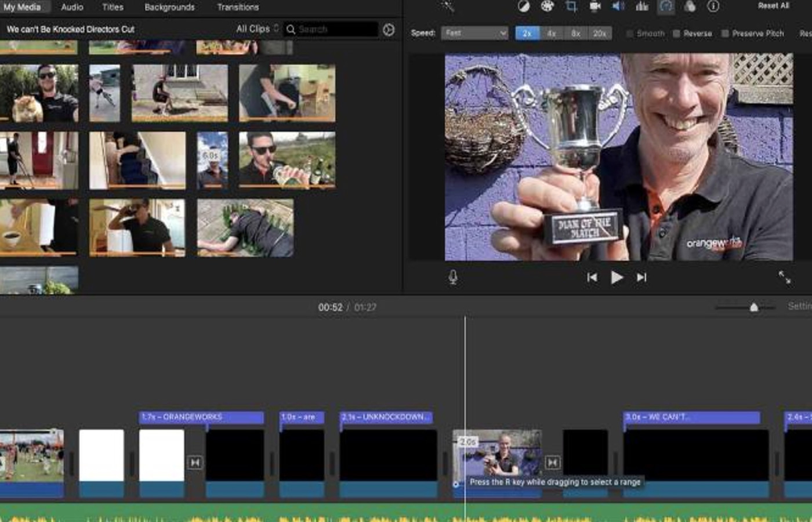
Task: Focus the media Search field
Action: (x=331, y=30)
